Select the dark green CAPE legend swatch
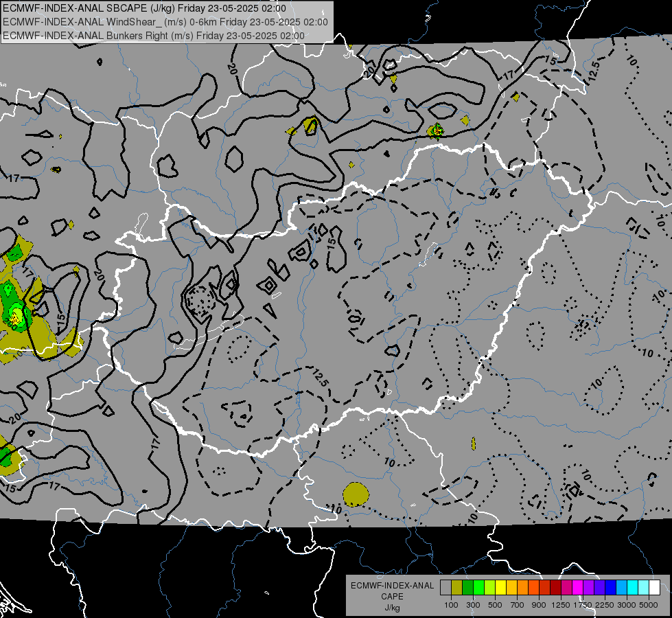Viewport: 672px width, 618px height. tap(468, 588)
